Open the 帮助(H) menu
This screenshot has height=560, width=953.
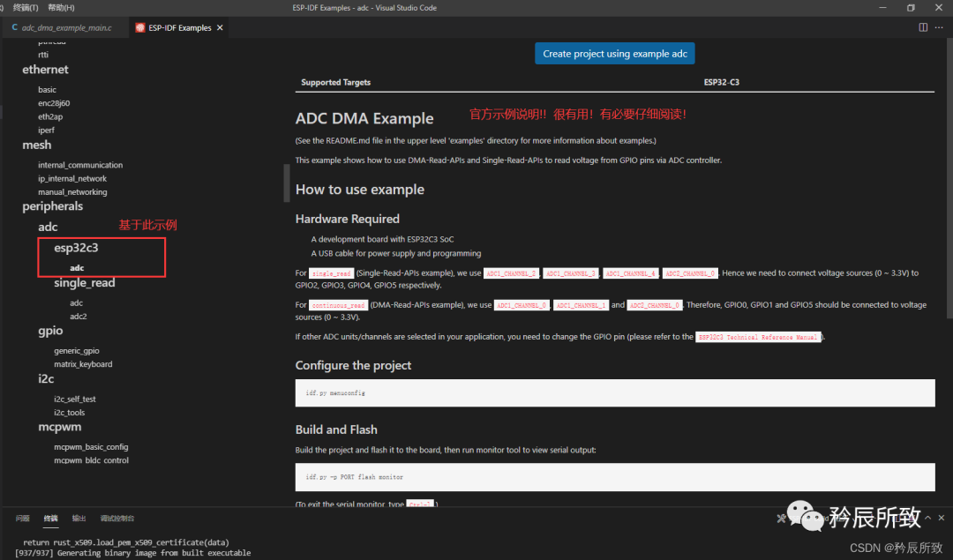tap(61, 8)
